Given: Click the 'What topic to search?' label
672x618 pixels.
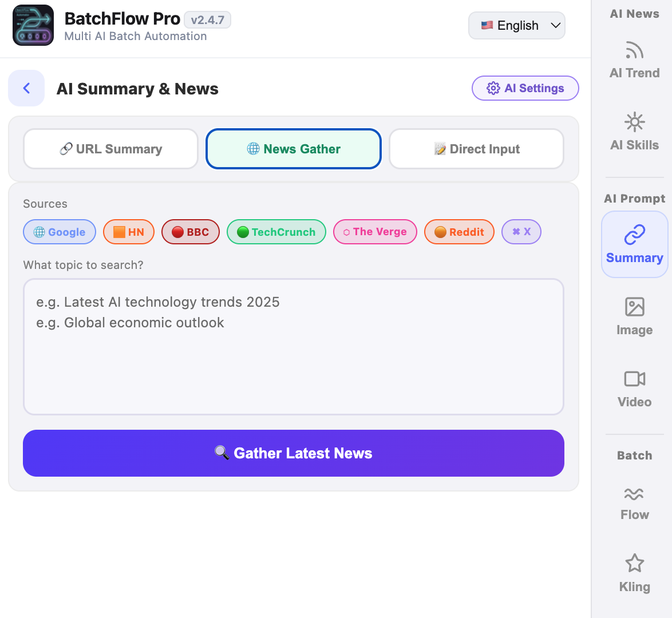Looking at the screenshot, I should [83, 265].
